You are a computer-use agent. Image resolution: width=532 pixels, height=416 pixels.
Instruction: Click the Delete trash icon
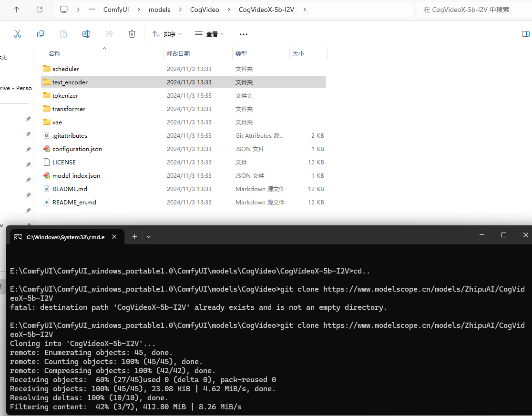[x=132, y=34]
